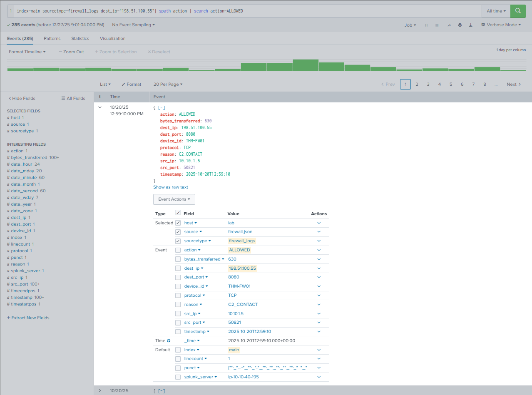Click the plus icon beside Time
The width and height of the screenshot is (532, 395).
point(169,340)
